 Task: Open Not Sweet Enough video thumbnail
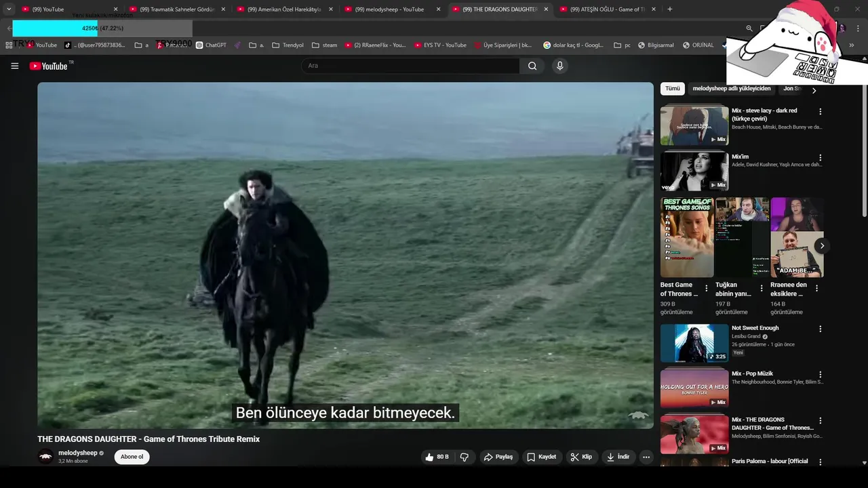[x=694, y=343]
